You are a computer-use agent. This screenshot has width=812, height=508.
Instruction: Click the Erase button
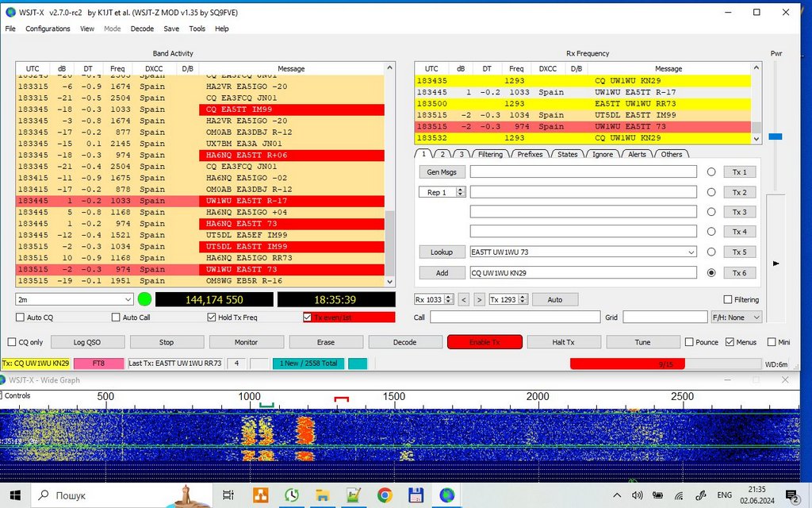coord(325,342)
